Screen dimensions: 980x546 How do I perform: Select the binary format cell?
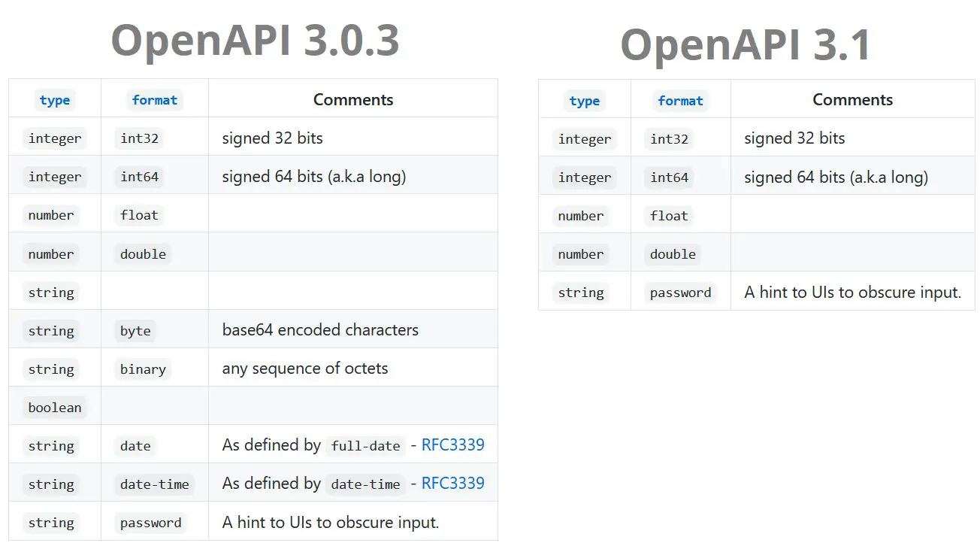click(x=143, y=369)
